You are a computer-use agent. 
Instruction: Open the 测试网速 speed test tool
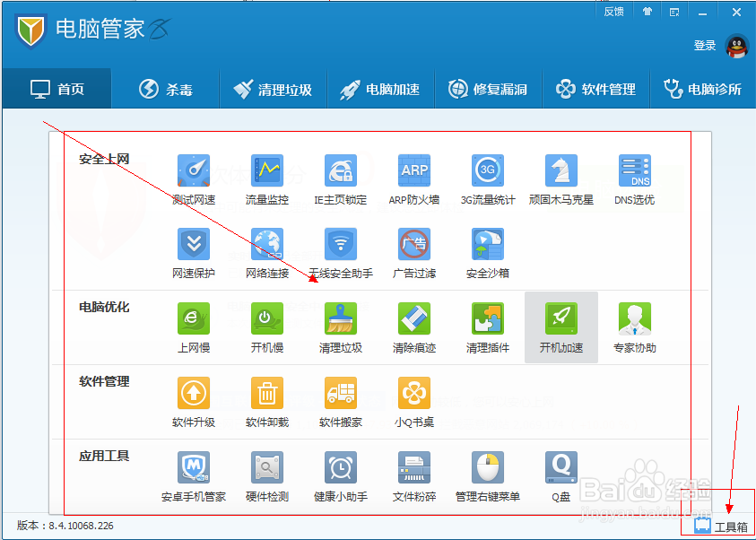(x=194, y=179)
